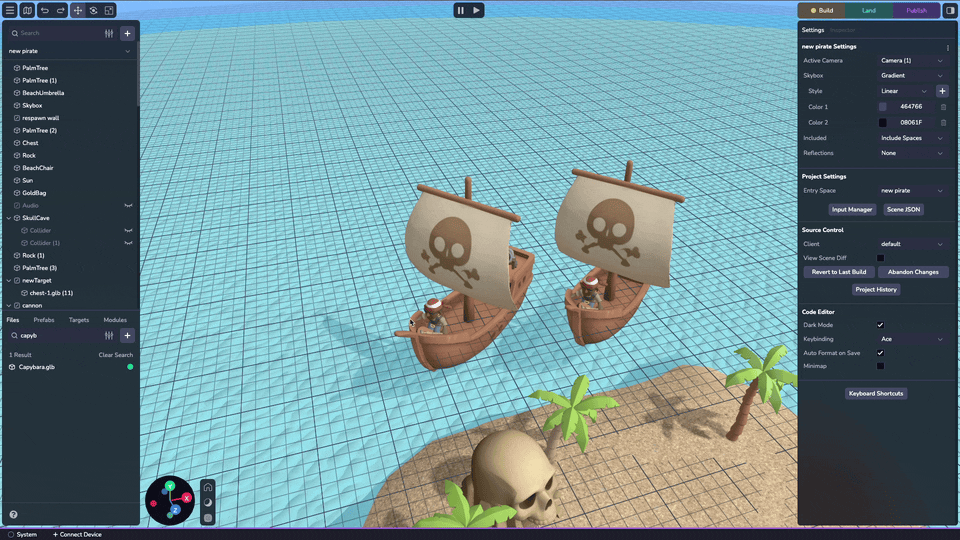Click the hierarchy filter sliders icon
This screenshot has height=540, width=960.
[109, 33]
